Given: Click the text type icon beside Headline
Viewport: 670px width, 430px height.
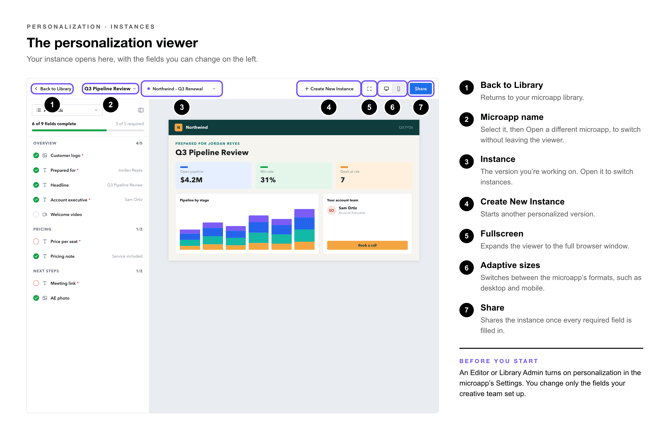Looking at the screenshot, I should point(44,185).
